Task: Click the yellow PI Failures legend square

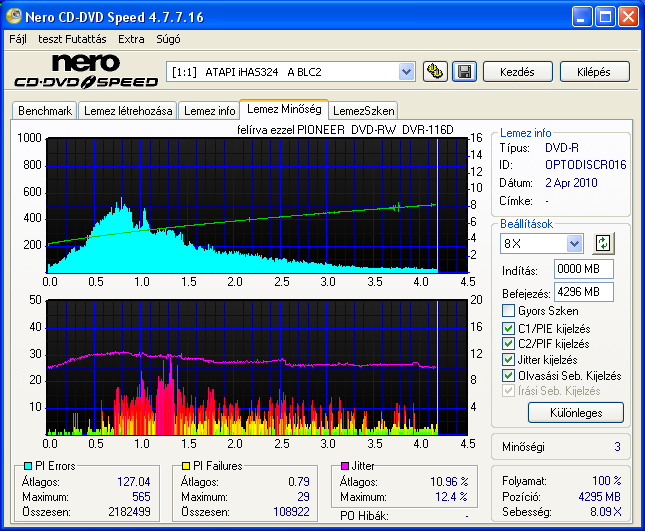Action: tap(186, 466)
